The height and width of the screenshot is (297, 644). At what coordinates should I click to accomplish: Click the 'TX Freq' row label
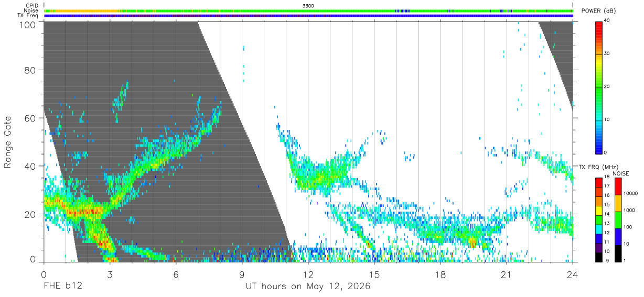[x=28, y=15]
